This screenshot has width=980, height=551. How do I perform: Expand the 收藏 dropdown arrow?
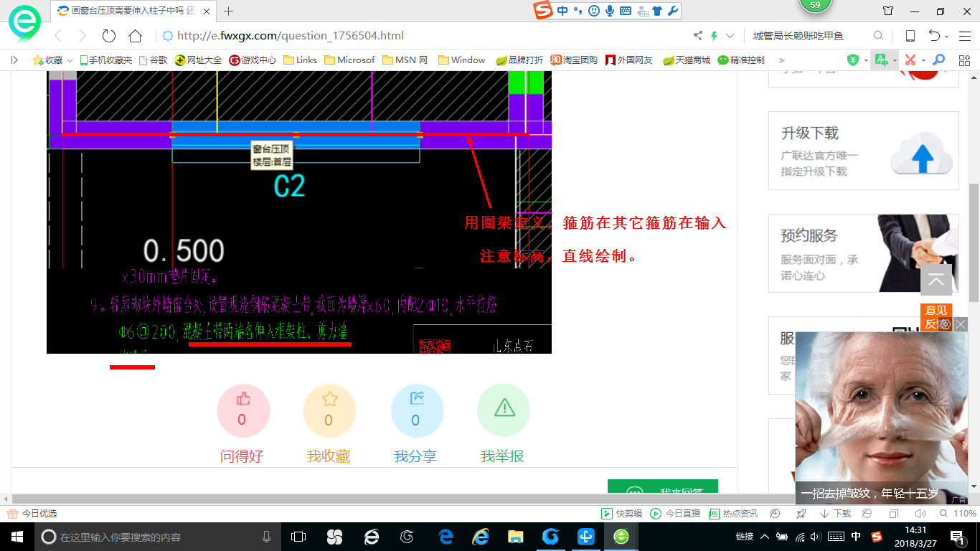(70, 60)
